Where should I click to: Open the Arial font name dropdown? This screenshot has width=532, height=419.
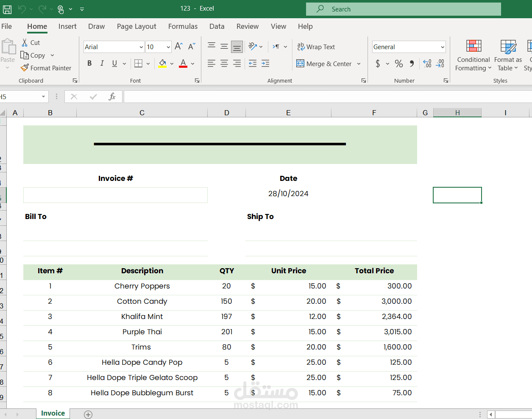tap(141, 47)
